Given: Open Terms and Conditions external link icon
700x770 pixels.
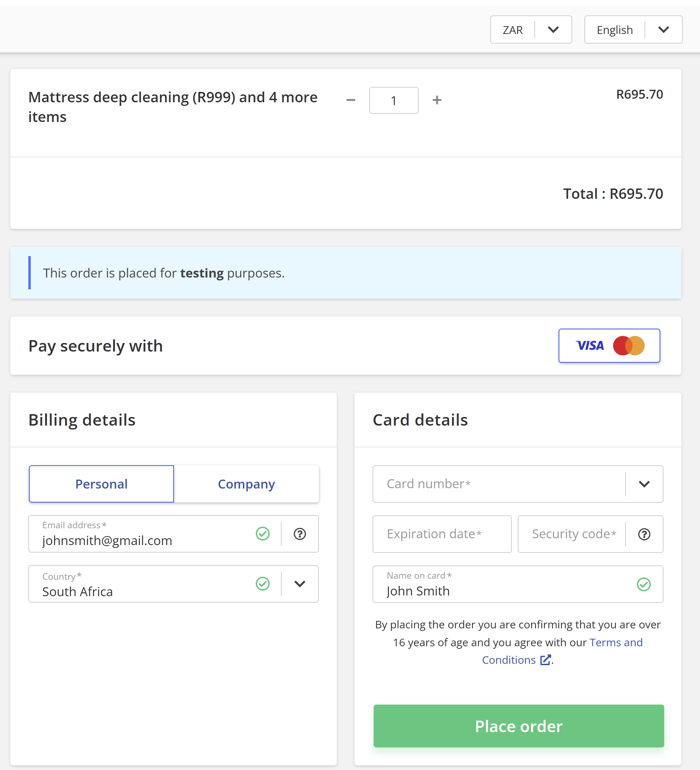Looking at the screenshot, I should [x=545, y=659].
